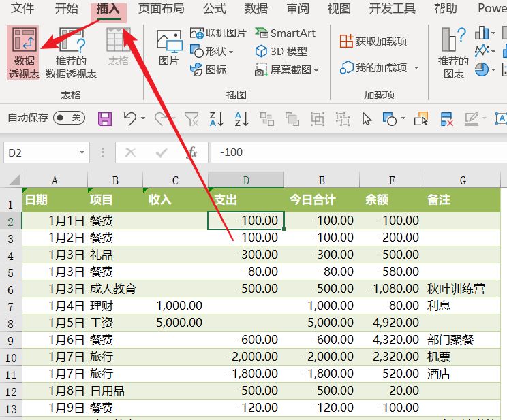This screenshot has height=420, width=507.
Task: Expand quick toolbar Shapes dropdown arrow
Action: (403, 118)
